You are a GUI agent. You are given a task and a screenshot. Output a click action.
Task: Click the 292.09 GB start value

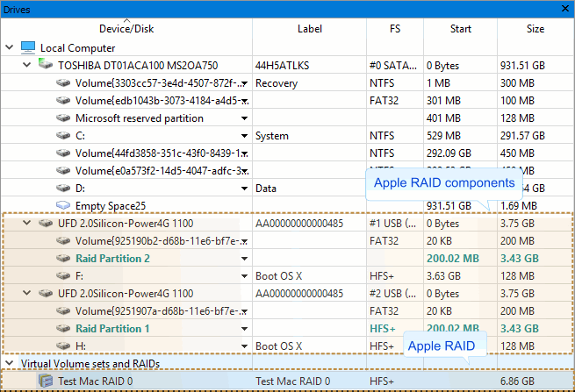click(449, 153)
